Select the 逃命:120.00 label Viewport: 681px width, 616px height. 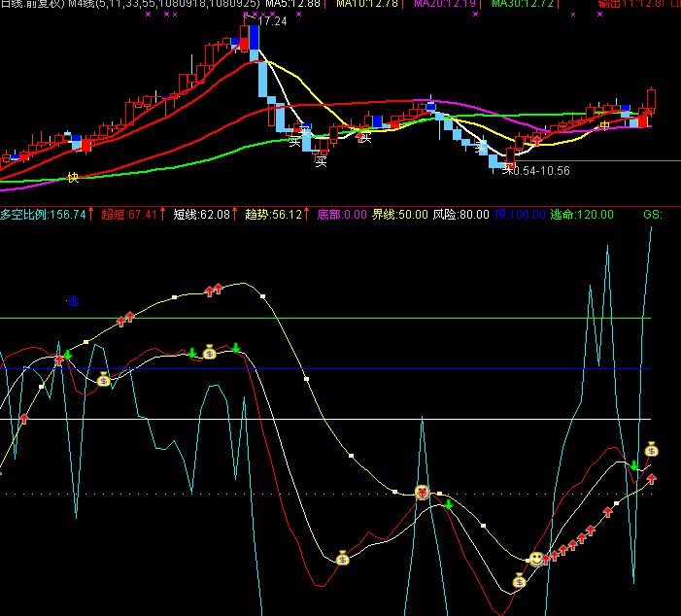point(582,214)
